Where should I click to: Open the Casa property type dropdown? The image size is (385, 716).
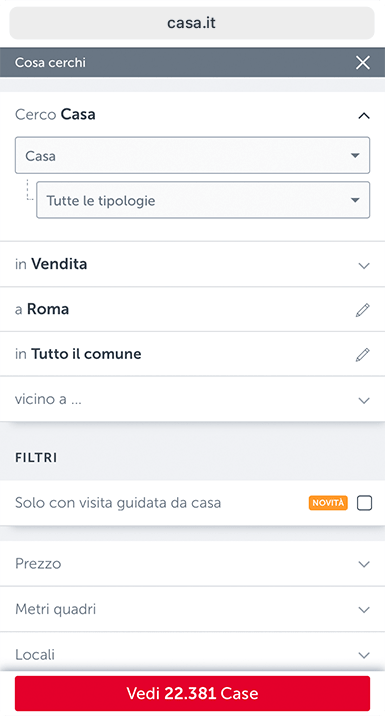[192, 155]
